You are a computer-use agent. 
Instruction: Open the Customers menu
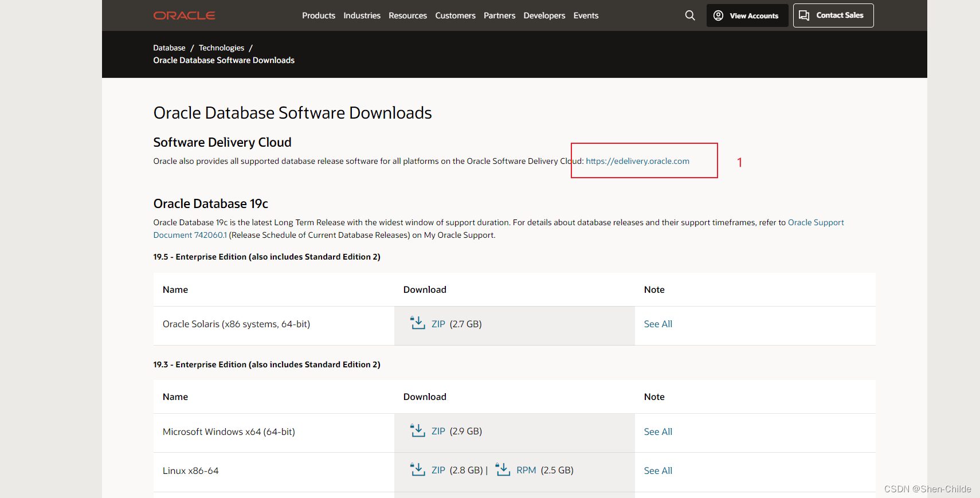pyautogui.click(x=455, y=15)
